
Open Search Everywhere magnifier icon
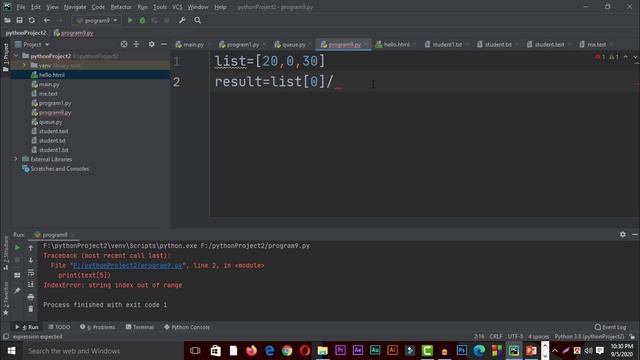pyautogui.click(x=198, y=20)
